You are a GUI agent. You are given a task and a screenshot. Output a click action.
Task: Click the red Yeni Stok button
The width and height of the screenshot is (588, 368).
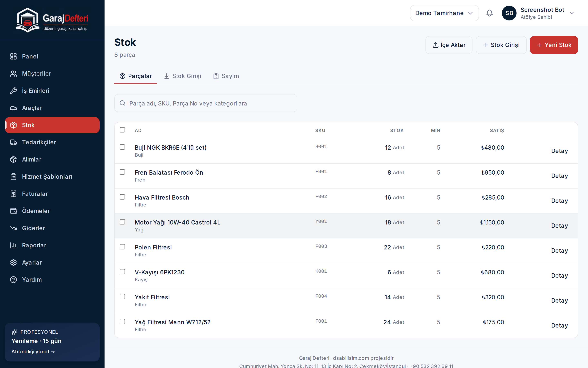pyautogui.click(x=554, y=45)
